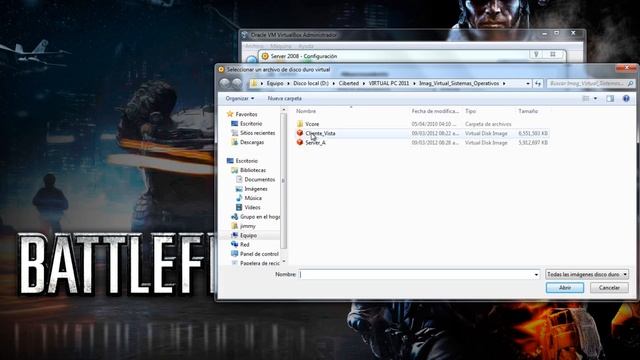Go to VIRTUAL PC 2011 breadcrumb
The height and width of the screenshot is (360, 640).
pyautogui.click(x=389, y=83)
